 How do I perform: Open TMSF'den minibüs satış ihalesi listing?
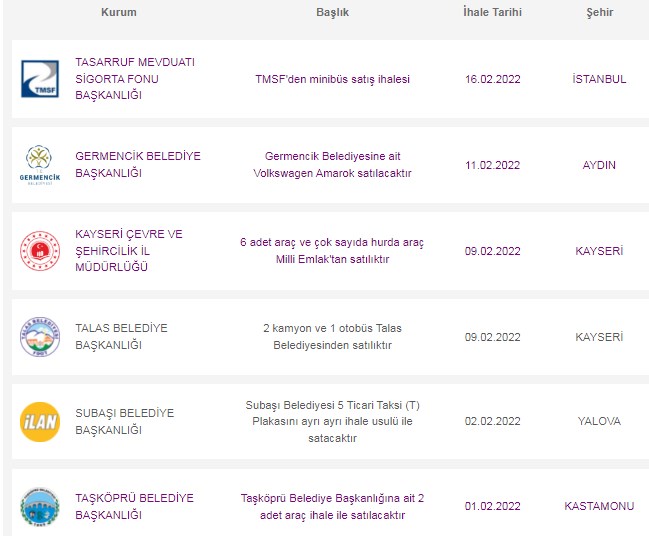(x=332, y=79)
